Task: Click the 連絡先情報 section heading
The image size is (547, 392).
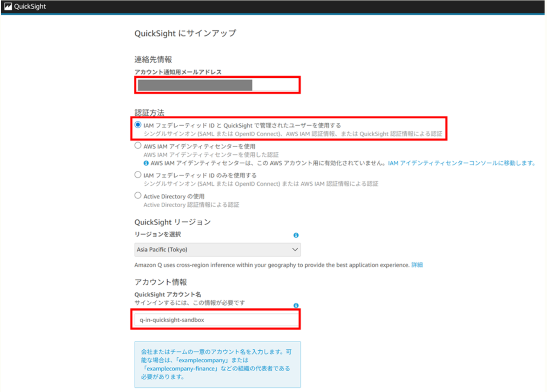Action: (153, 59)
